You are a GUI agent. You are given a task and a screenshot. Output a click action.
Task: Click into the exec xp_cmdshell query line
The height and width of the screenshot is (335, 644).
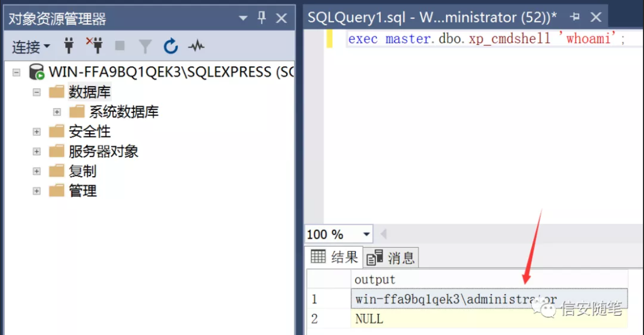coord(487,39)
